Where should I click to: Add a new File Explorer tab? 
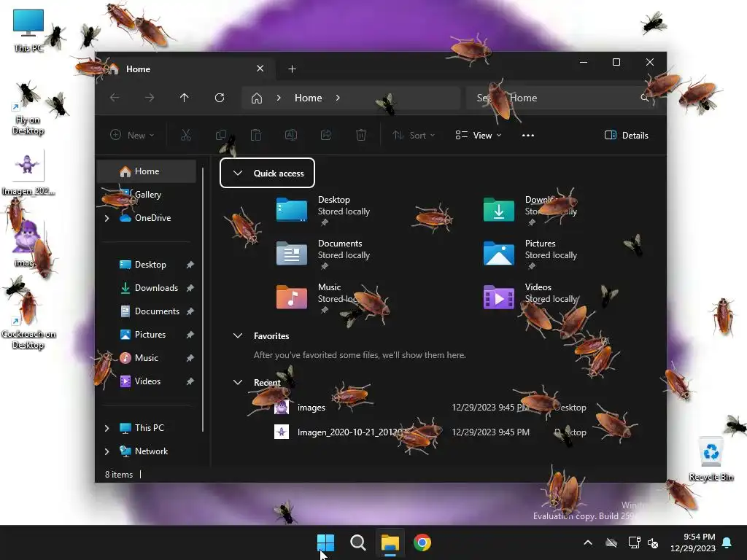click(292, 69)
